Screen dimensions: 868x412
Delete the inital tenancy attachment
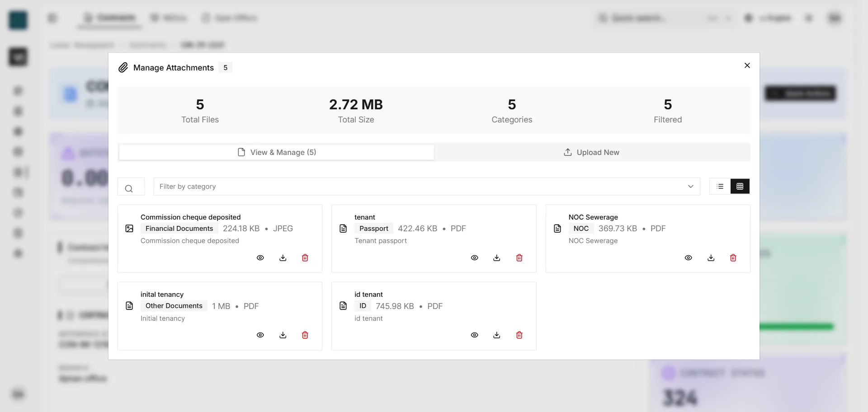[x=305, y=335]
